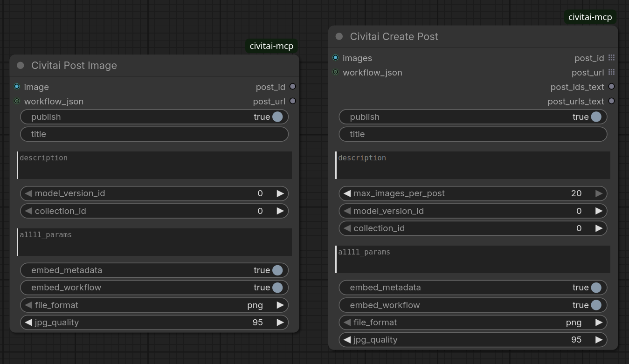Click images input socket on Create Post node

coord(335,58)
